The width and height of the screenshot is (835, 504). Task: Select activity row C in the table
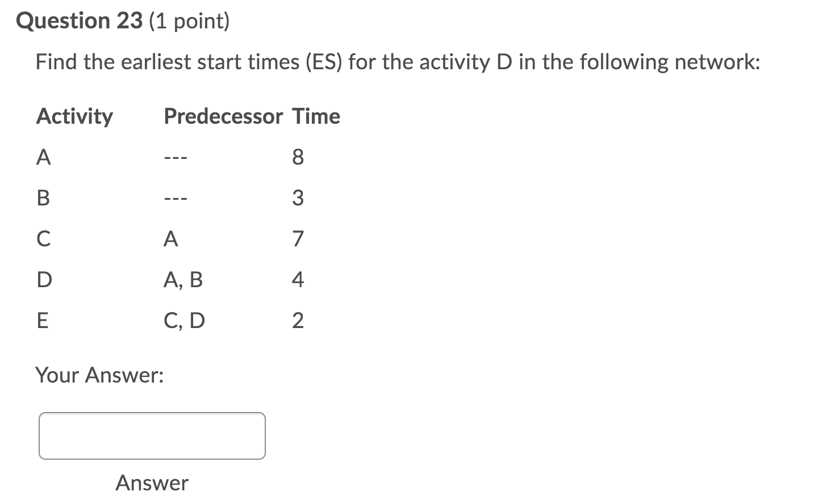[x=44, y=239]
